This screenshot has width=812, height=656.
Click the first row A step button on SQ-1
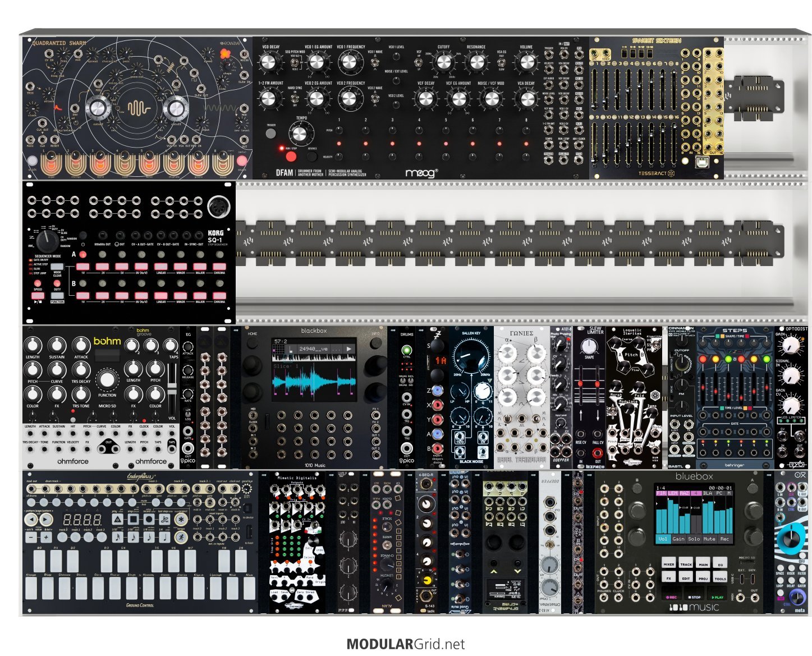pyautogui.click(x=82, y=267)
